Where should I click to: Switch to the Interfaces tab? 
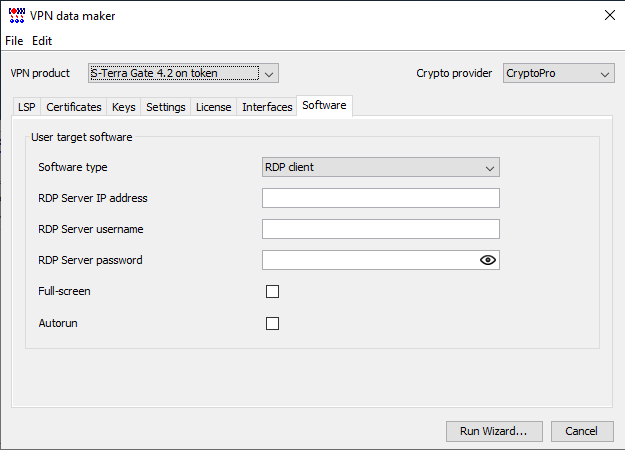[267, 107]
